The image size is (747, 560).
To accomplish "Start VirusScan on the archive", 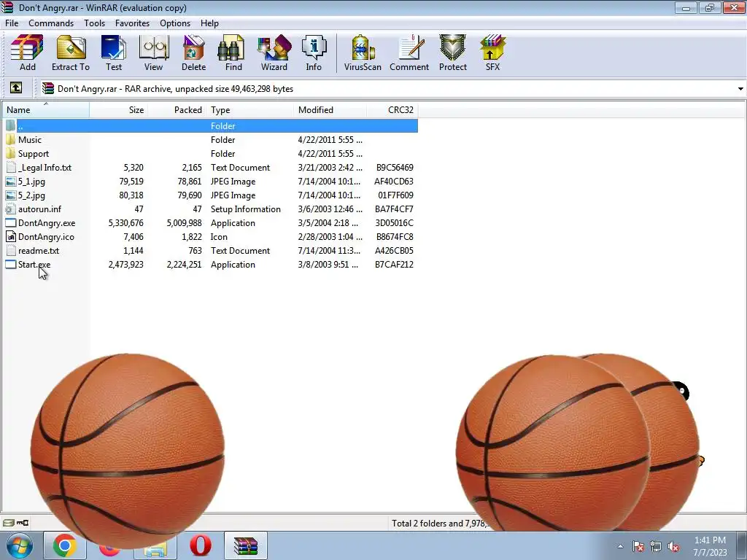I will tap(363, 52).
